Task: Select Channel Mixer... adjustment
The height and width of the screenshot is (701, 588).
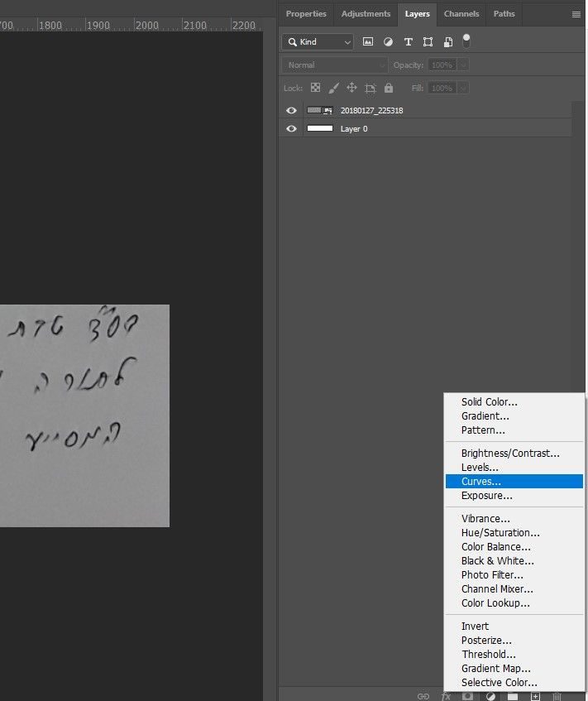Action: point(514,589)
